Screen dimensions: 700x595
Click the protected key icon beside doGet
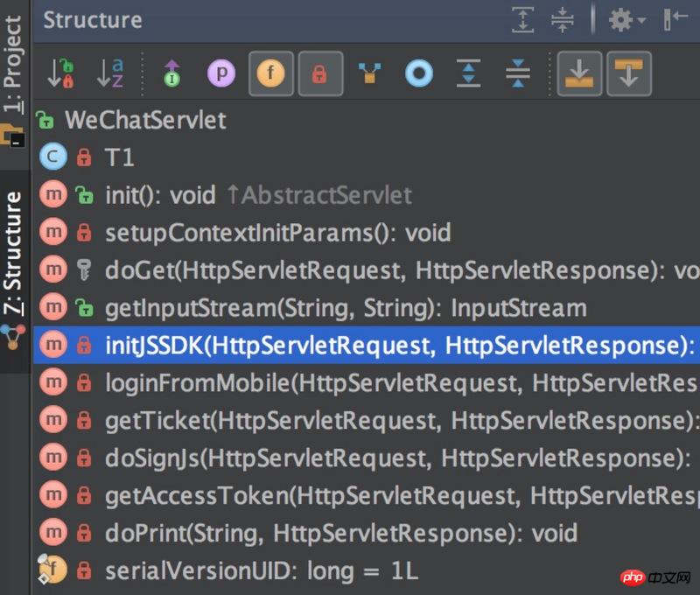click(x=83, y=269)
